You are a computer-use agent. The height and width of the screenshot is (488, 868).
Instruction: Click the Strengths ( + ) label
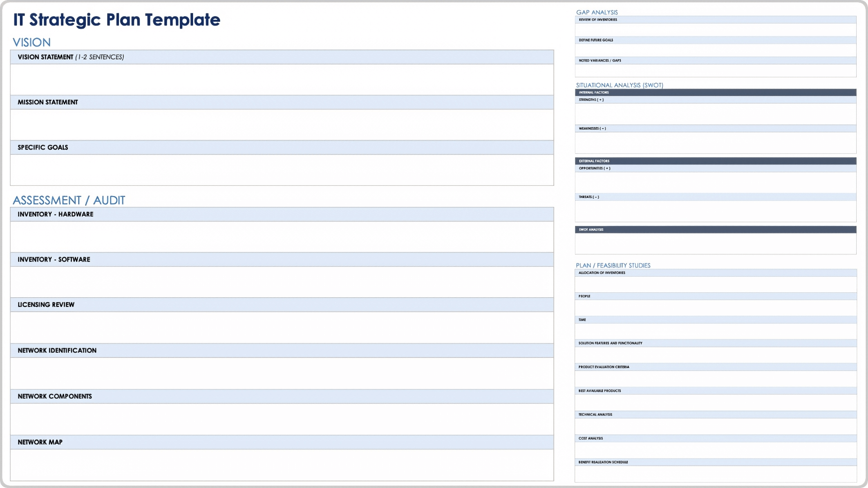591,100
